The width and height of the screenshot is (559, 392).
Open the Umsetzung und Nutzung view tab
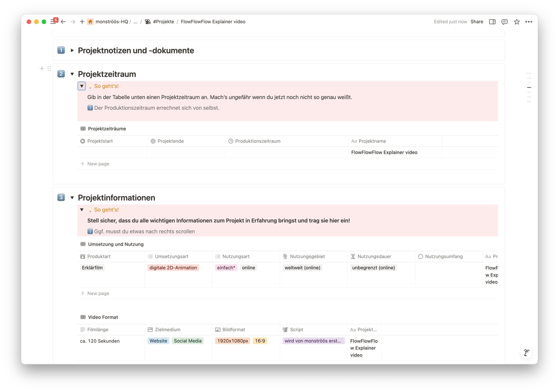tap(112, 244)
